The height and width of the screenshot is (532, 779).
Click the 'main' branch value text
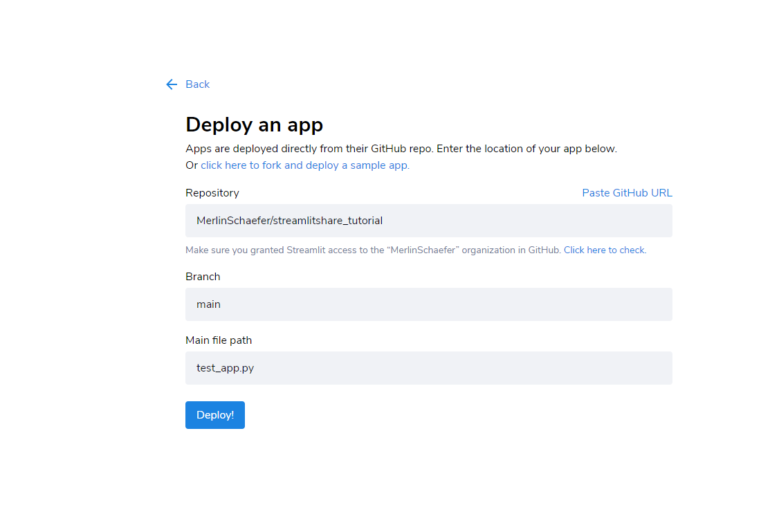pos(208,304)
